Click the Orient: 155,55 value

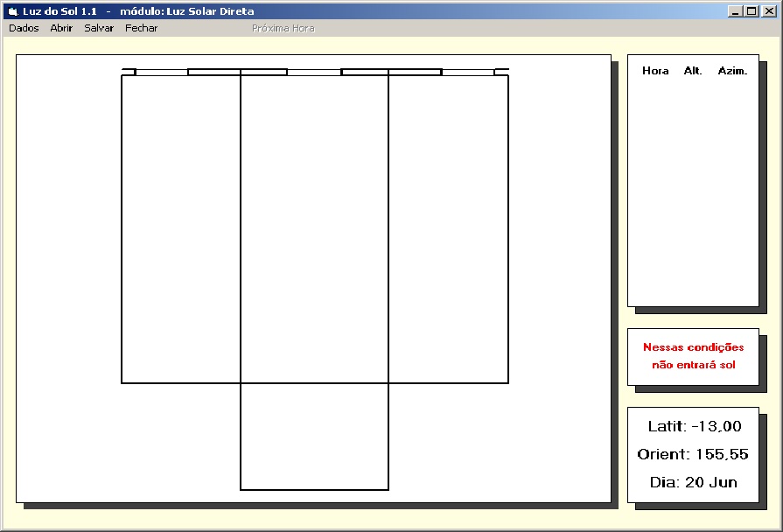(x=693, y=454)
